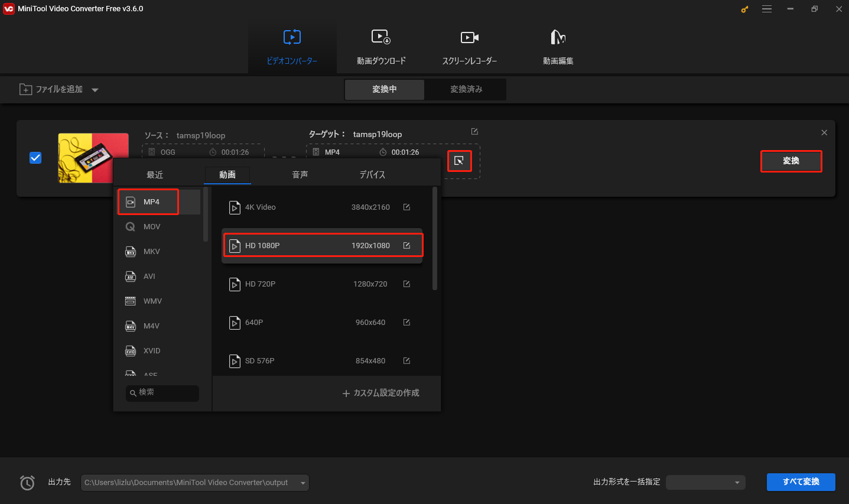Edit the target file name pencil icon
849x504 pixels.
[474, 131]
